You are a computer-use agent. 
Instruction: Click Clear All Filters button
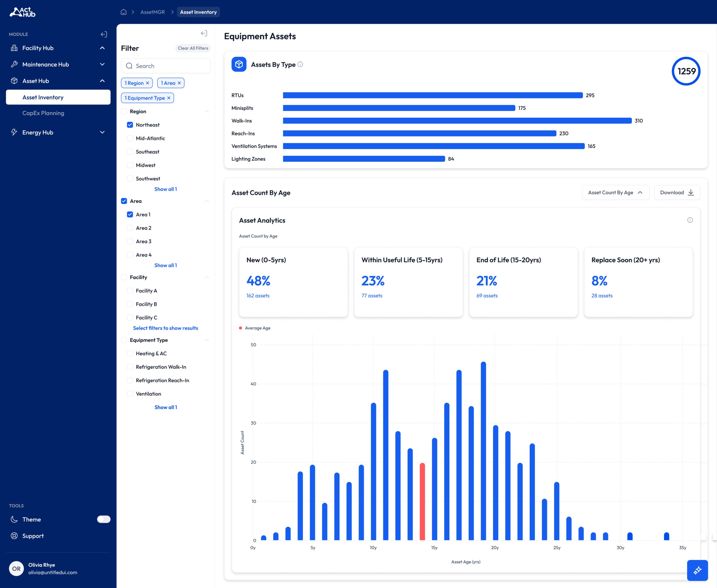[193, 48]
